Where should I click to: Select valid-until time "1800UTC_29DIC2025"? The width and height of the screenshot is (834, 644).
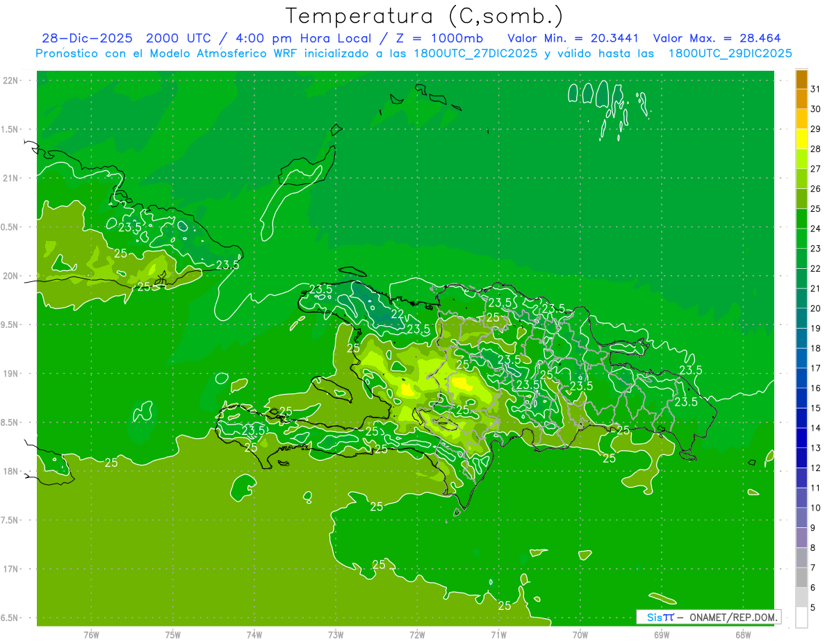tap(730, 53)
